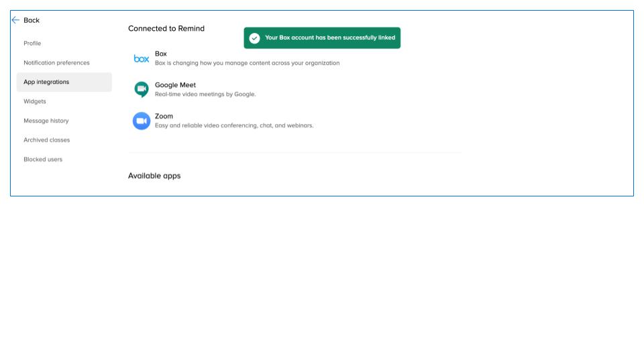Click the Back text label
Viewport: 644px width, 362px height.
coord(32,20)
